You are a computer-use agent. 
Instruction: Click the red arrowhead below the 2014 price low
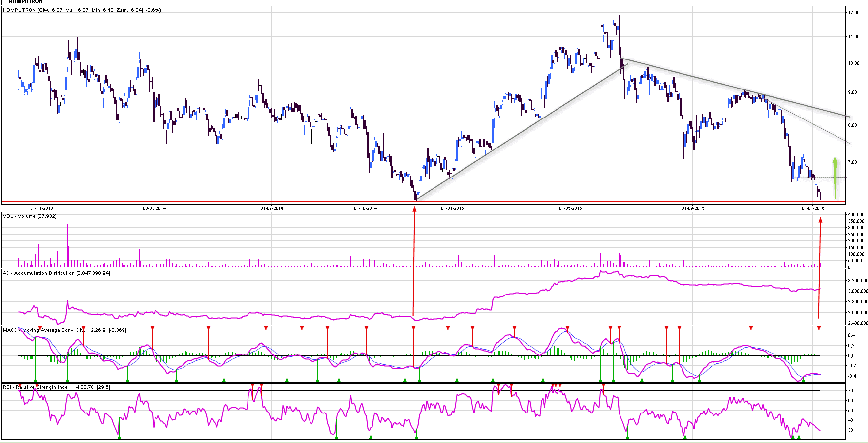pyautogui.click(x=414, y=209)
